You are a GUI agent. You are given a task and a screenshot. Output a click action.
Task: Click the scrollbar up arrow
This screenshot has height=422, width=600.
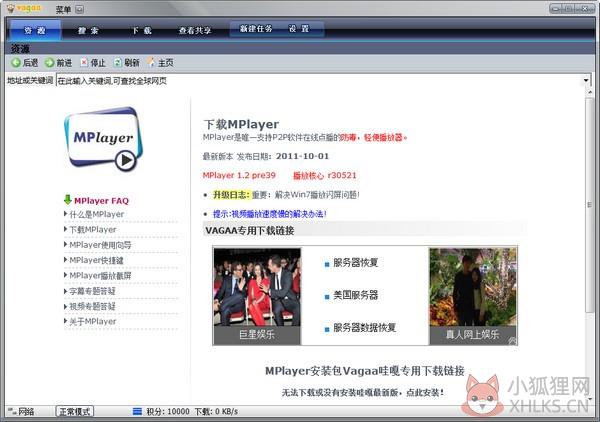[x=590, y=92]
